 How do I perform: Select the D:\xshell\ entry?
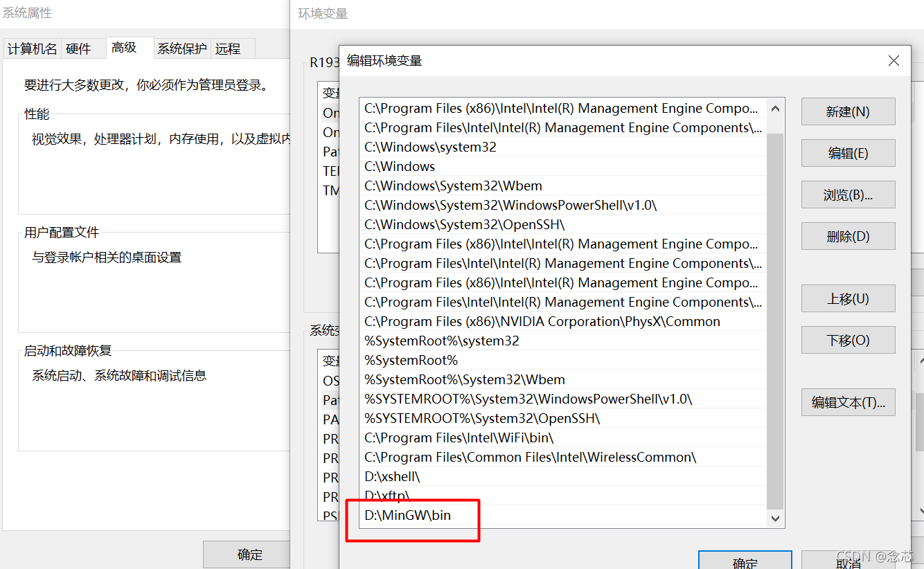click(x=562, y=476)
